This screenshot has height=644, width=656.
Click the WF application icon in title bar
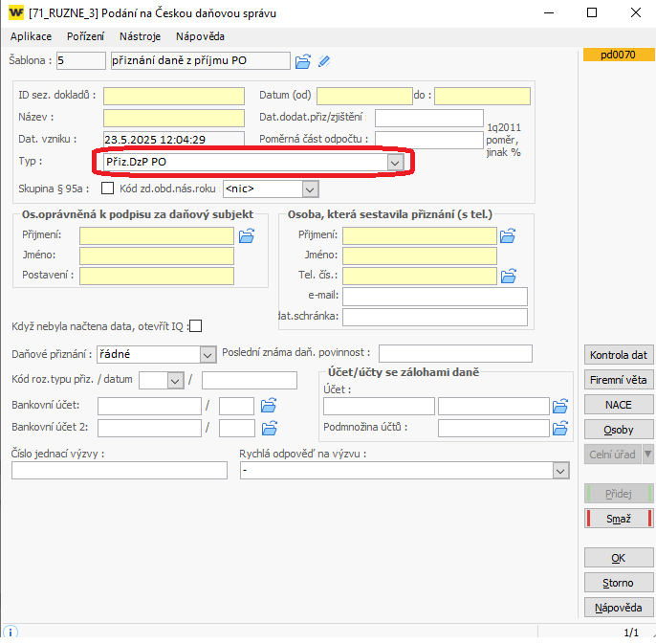[16, 13]
